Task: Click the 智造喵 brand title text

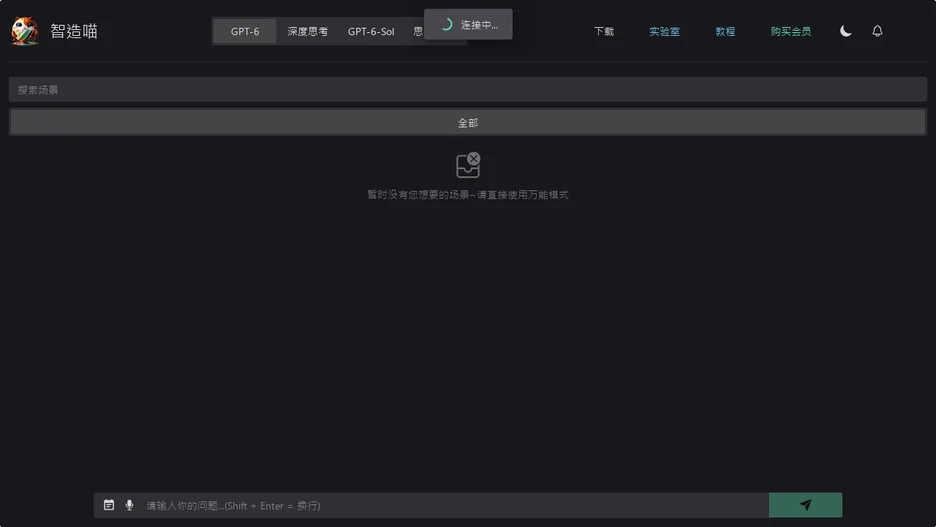Action: pyautogui.click(x=73, y=31)
